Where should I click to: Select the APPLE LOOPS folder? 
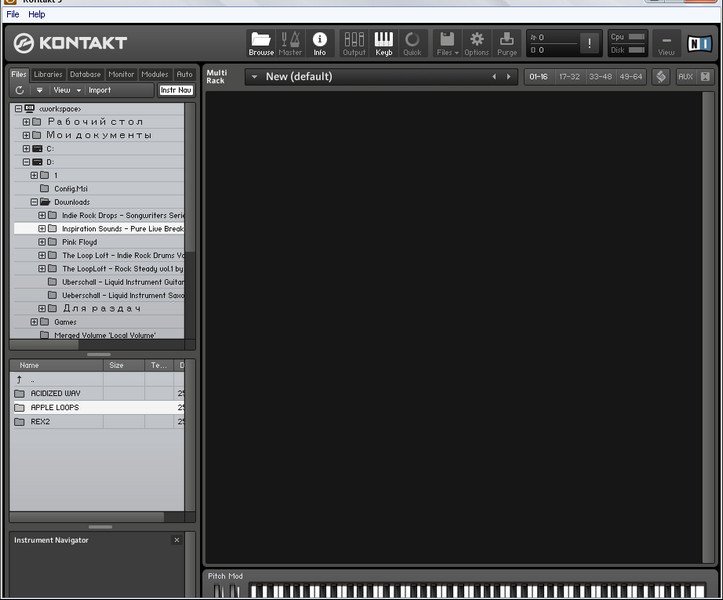[55, 408]
